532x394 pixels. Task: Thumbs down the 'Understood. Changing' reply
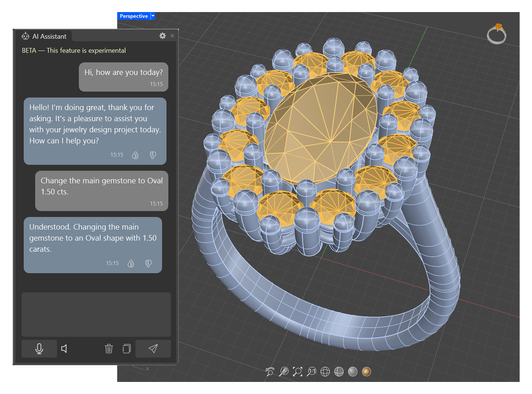[x=148, y=263]
